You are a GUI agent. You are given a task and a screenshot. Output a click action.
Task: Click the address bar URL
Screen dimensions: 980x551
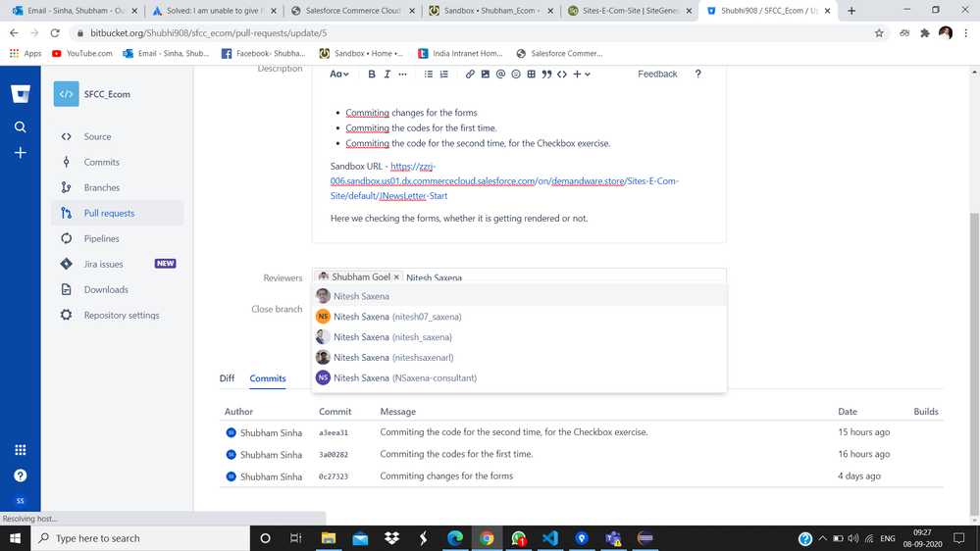click(209, 33)
